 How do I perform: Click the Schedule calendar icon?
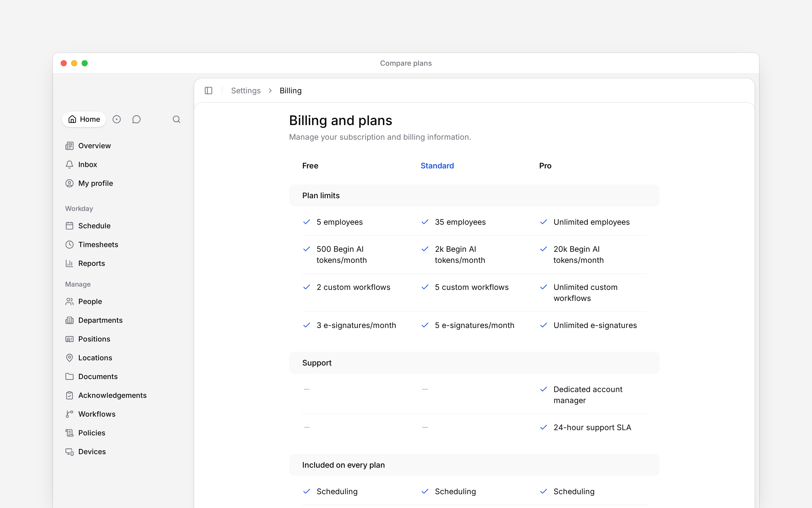point(70,226)
